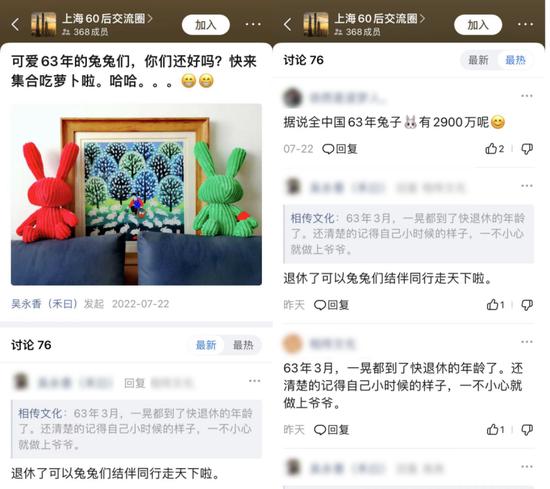Select 最新 sort in left discussion

pos(206,345)
